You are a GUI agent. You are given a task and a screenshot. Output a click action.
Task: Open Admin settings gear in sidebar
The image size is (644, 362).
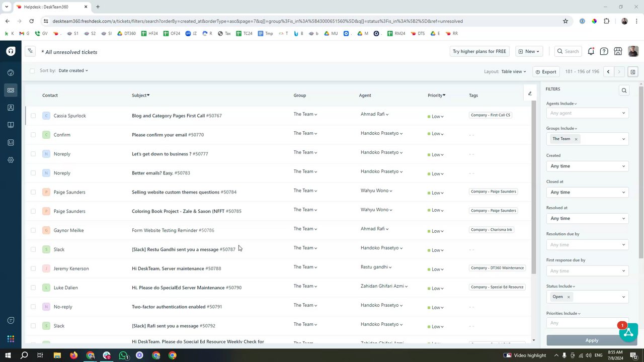coord(11,160)
